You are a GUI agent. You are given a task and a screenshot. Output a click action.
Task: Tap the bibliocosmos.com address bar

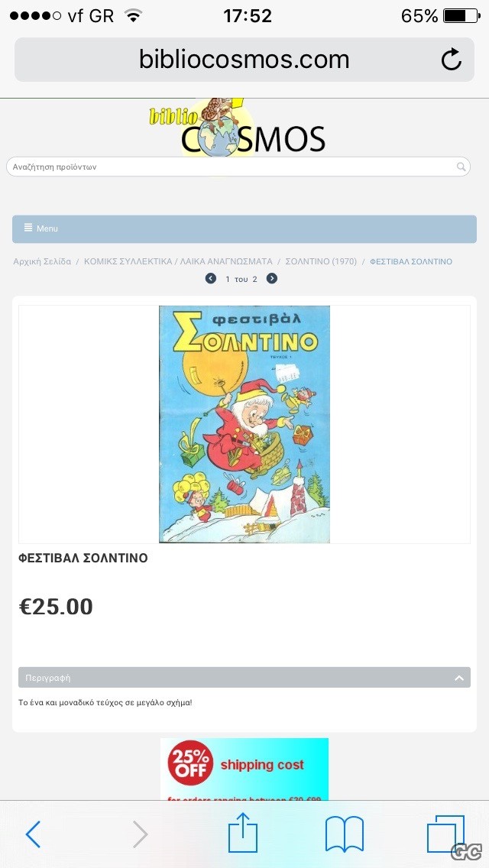click(x=244, y=60)
